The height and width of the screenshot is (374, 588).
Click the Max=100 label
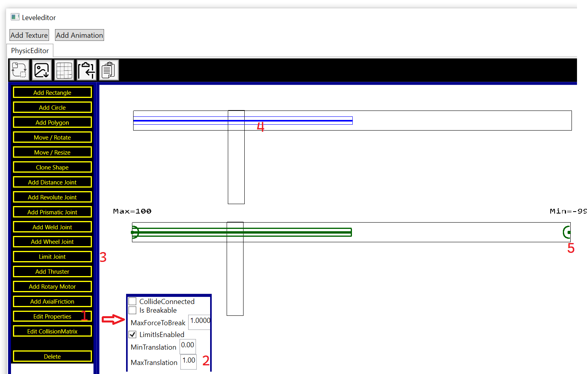pyautogui.click(x=132, y=211)
